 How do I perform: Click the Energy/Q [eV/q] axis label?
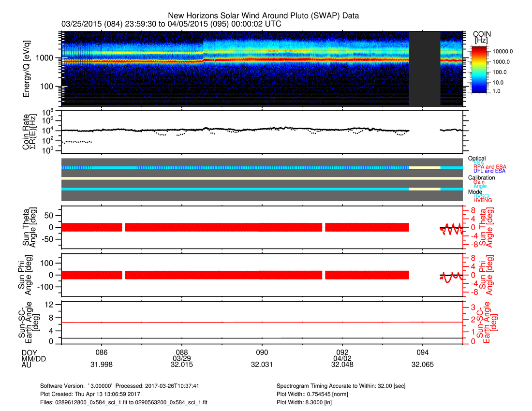coord(27,69)
